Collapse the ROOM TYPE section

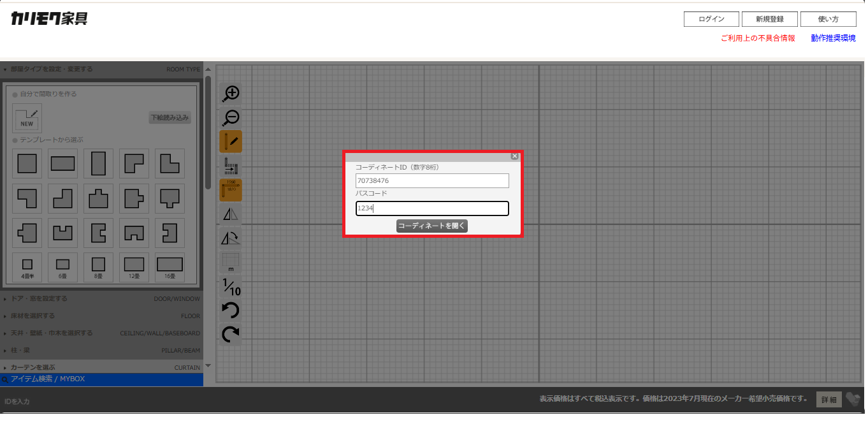(x=102, y=69)
